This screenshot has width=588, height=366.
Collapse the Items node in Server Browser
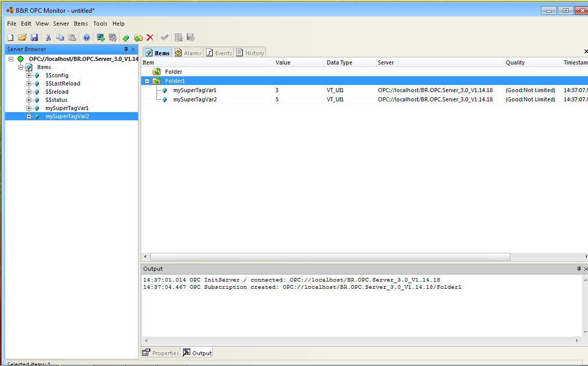click(x=20, y=67)
